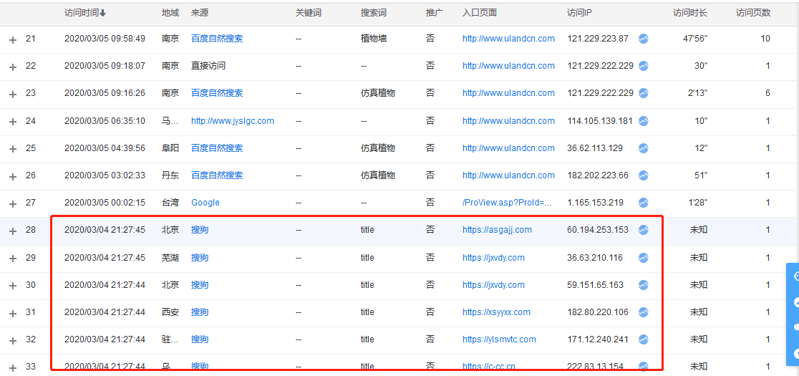Expand row 32 plus sign

pos(13,340)
